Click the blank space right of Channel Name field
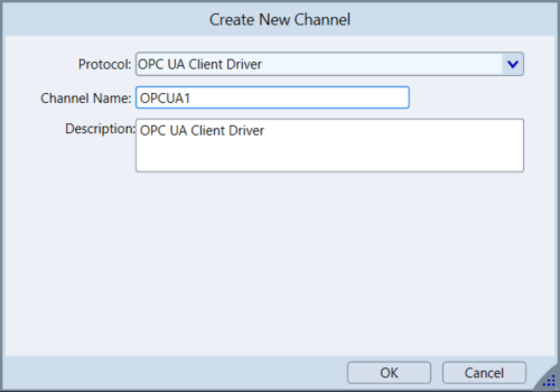Screen dimensions: 560x392 (470, 98)
